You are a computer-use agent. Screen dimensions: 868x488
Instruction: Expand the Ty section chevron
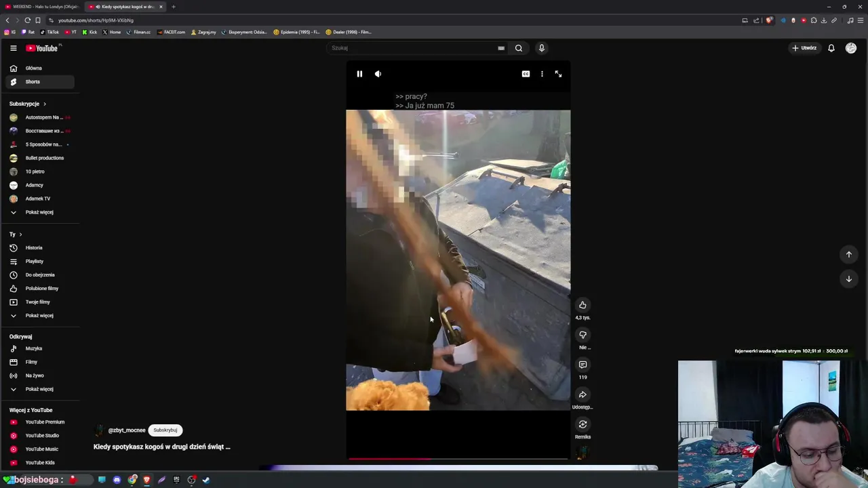click(20, 235)
